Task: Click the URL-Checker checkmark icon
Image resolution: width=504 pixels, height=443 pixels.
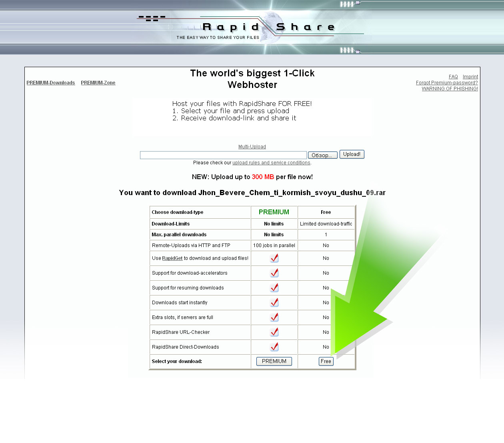Action: [274, 332]
